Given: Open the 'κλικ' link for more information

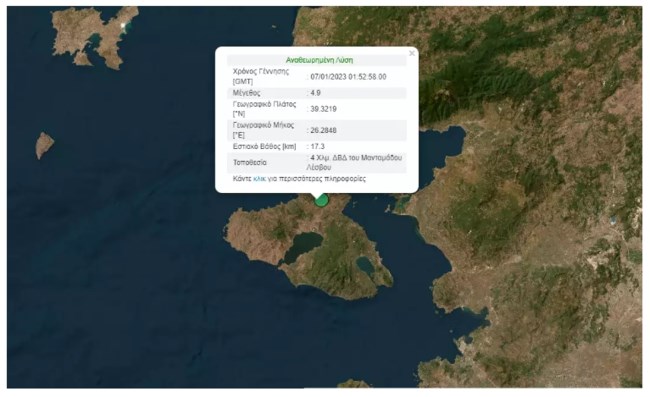Looking at the screenshot, I should tap(259, 179).
